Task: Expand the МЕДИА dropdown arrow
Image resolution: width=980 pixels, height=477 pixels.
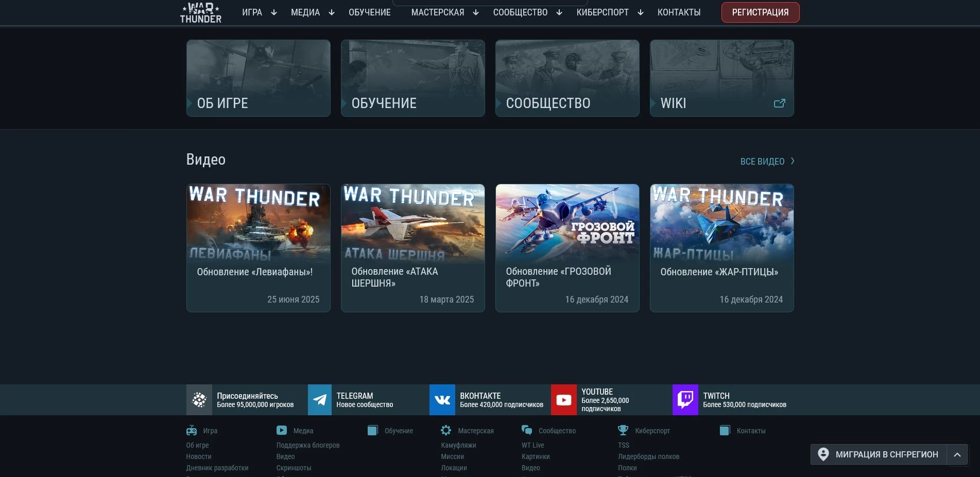Action: tap(332, 12)
